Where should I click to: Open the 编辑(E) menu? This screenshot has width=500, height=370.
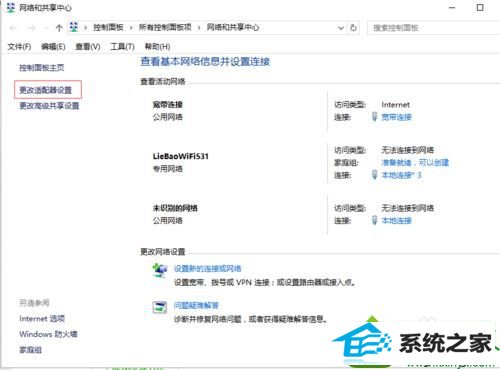(x=53, y=47)
